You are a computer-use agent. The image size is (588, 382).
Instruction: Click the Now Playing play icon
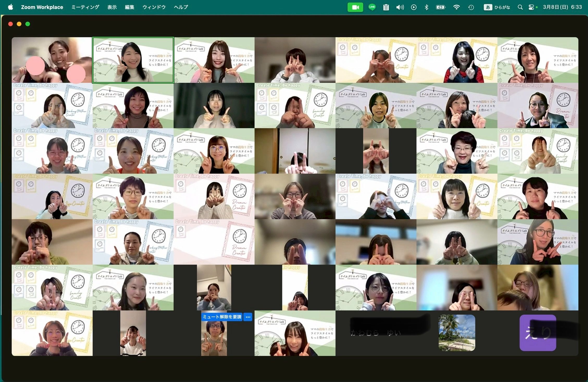pyautogui.click(x=413, y=7)
